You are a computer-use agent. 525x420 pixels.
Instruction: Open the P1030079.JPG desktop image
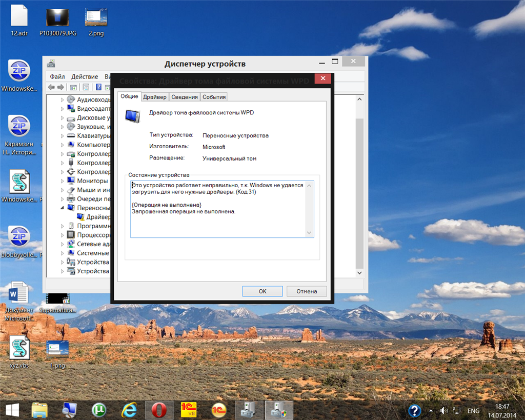click(x=57, y=21)
